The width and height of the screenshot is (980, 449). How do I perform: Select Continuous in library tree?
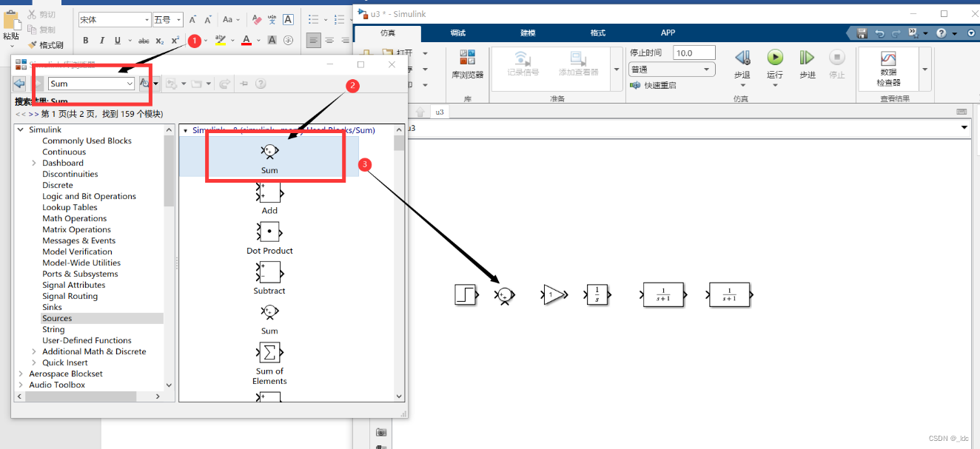tap(64, 152)
